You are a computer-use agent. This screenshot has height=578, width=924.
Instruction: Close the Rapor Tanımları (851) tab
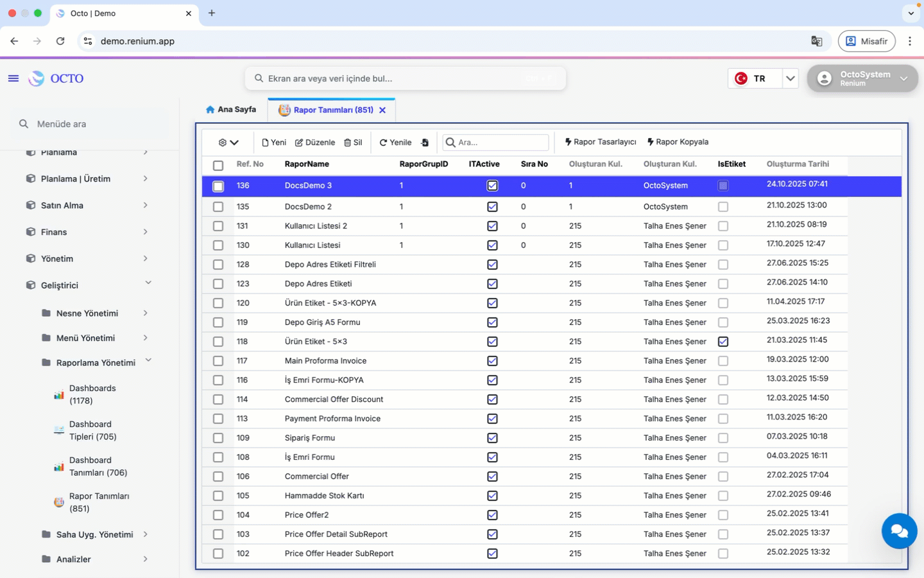pyautogui.click(x=382, y=110)
